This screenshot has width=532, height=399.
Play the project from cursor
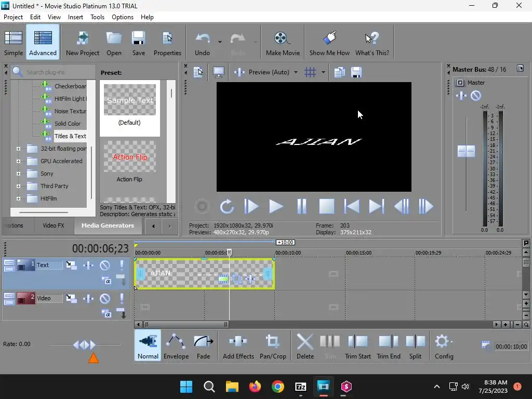click(275, 206)
